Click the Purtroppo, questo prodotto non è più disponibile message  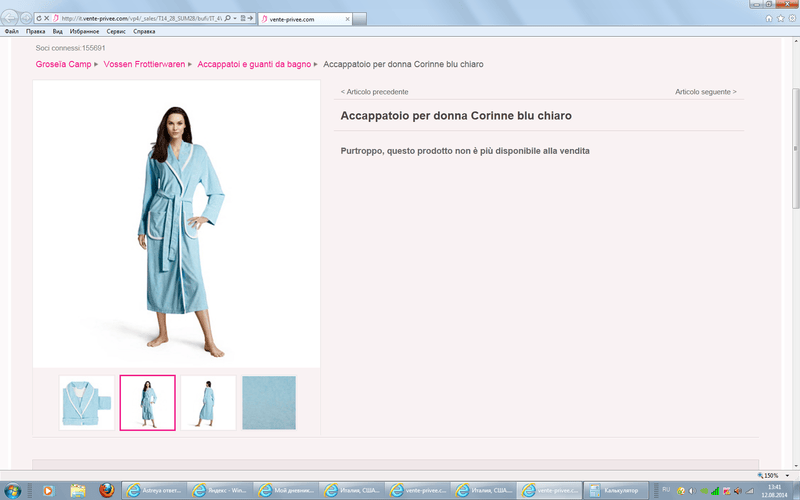465,151
